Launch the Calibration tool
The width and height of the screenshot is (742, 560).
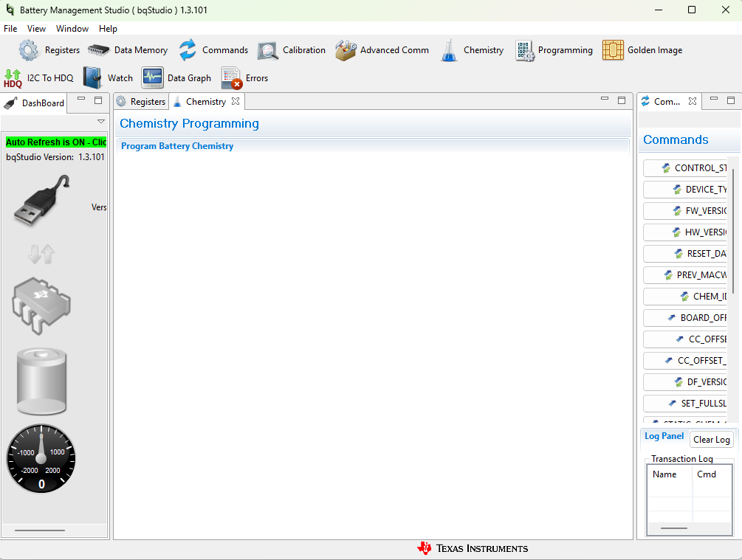pyautogui.click(x=268, y=50)
